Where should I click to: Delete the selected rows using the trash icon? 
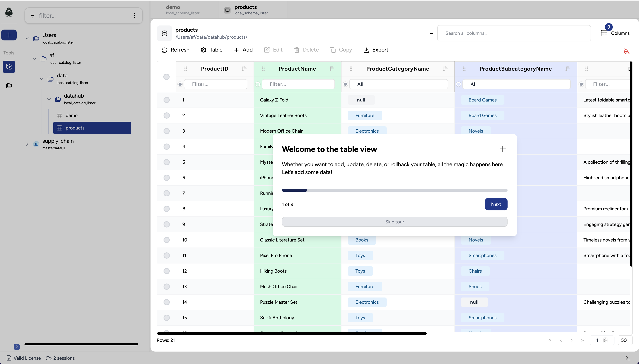click(306, 50)
